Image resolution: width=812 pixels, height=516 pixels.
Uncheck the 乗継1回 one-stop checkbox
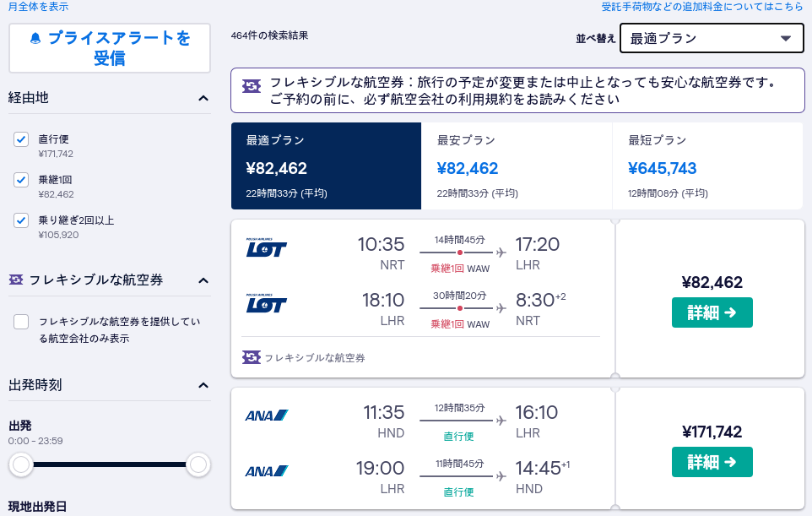(21, 180)
